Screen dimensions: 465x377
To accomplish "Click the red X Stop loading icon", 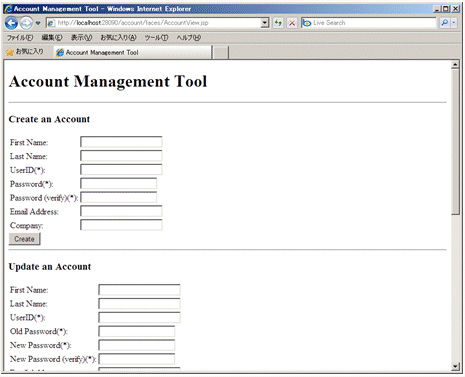I will (x=292, y=23).
